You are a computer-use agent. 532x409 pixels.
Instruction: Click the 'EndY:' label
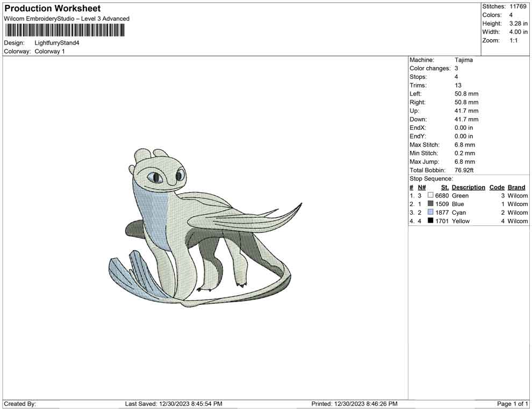point(418,136)
